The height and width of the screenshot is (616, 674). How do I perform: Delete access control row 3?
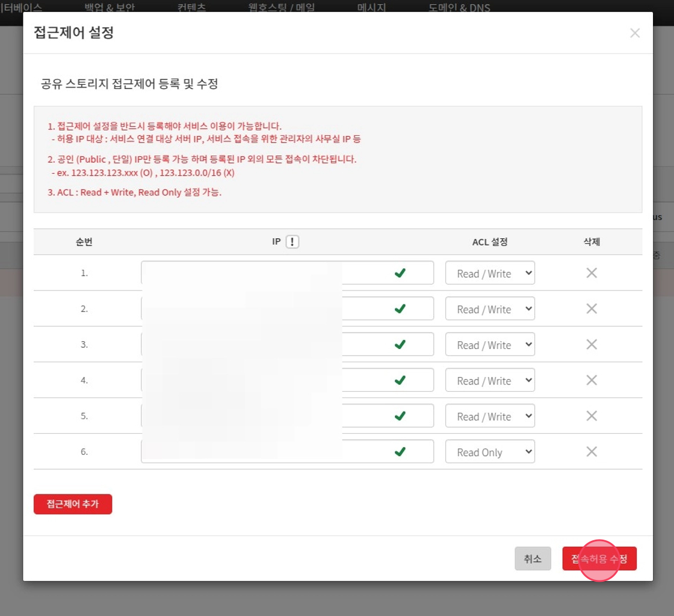click(592, 344)
